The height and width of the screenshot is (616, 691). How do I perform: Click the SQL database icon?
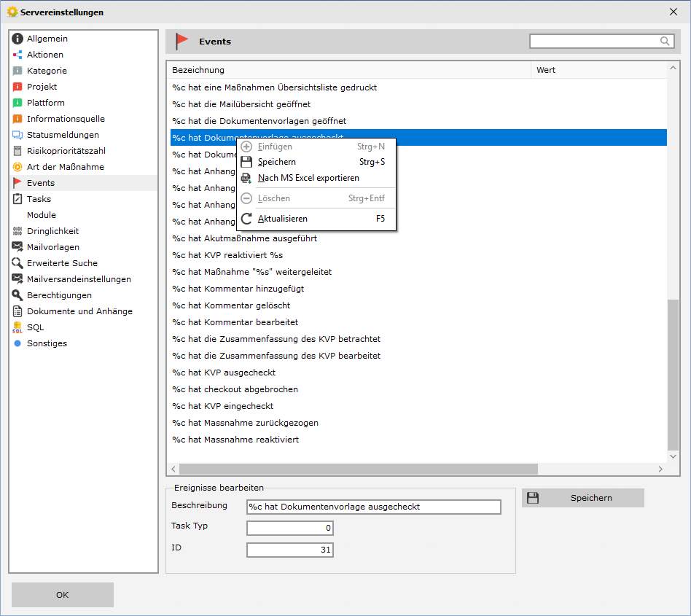17,327
